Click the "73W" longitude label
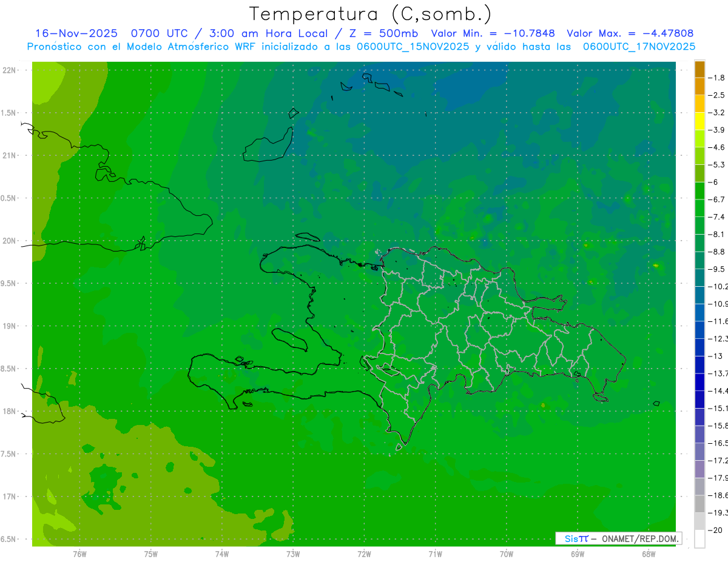 click(293, 554)
